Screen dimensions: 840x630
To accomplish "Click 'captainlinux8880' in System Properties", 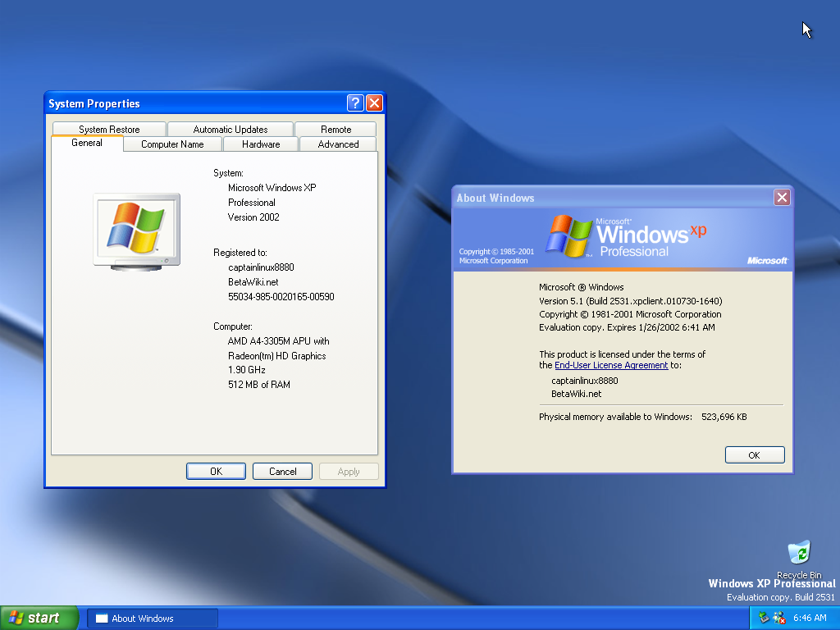I will (x=261, y=267).
